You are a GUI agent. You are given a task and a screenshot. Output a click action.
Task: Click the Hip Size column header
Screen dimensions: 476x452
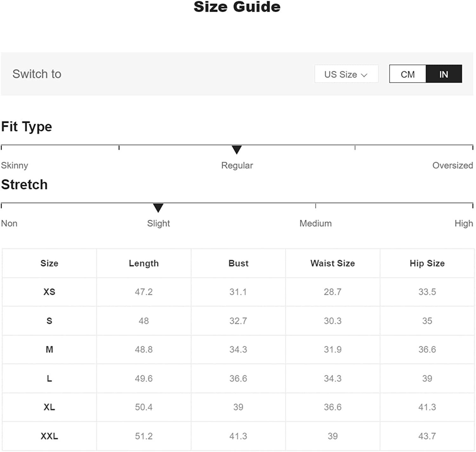(427, 263)
